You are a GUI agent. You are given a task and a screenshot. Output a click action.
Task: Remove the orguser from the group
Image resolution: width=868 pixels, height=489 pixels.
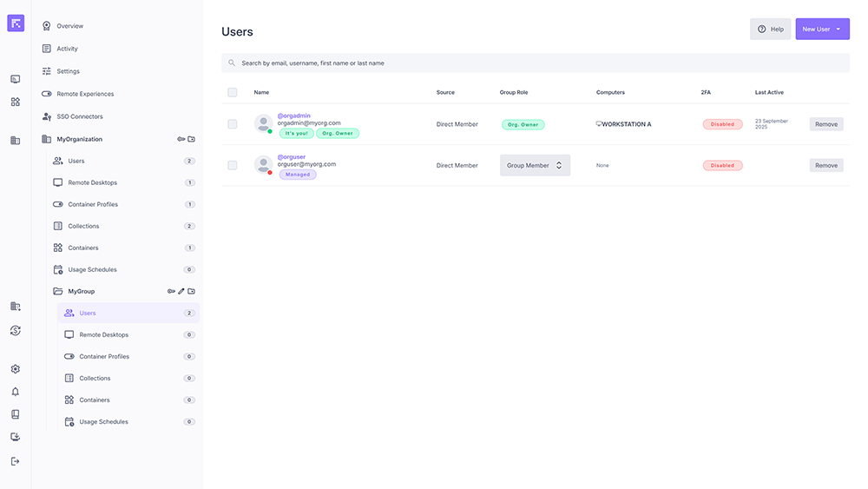point(825,165)
